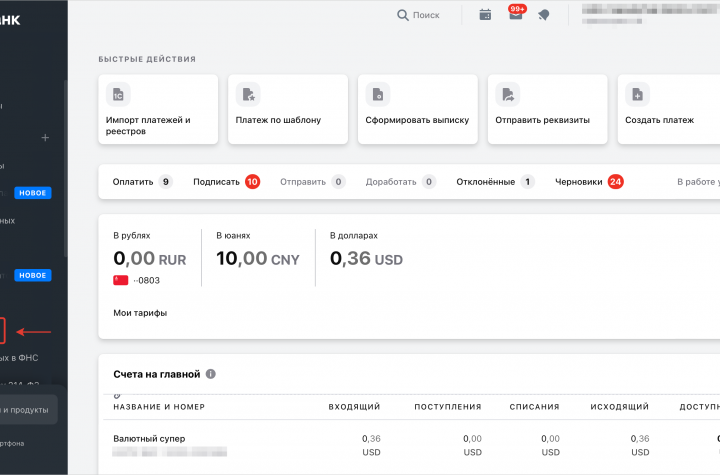Open the calendar icon in the header
The width and height of the screenshot is (720, 475).
point(485,15)
